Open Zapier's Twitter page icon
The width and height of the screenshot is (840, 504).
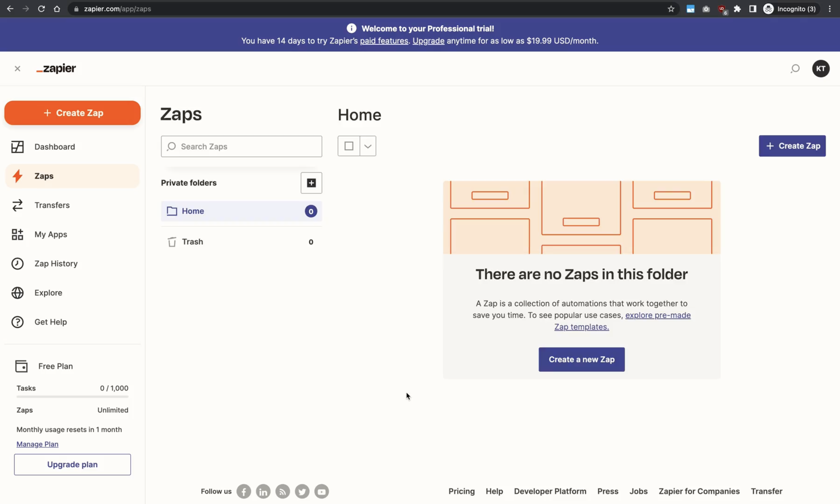coord(302,491)
